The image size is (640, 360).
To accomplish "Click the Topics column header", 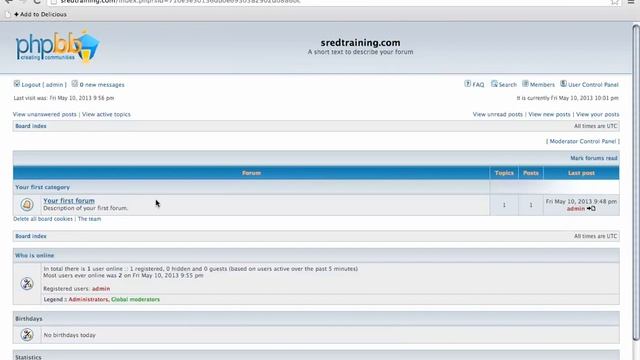I will (504, 173).
